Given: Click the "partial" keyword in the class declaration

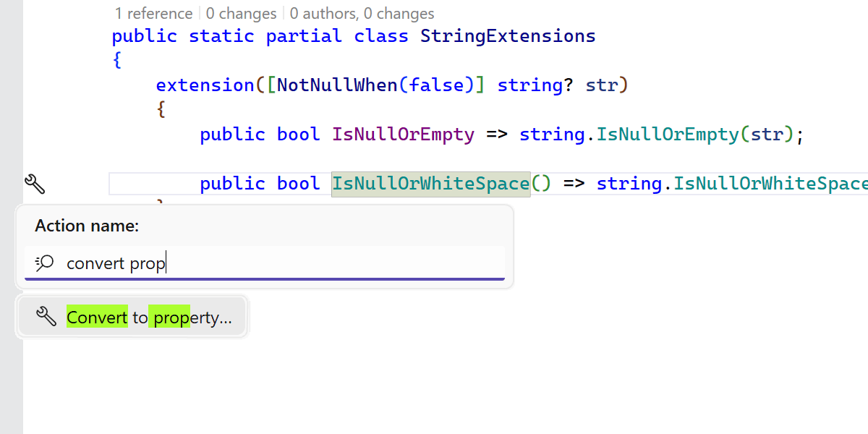Looking at the screenshot, I should click(305, 36).
